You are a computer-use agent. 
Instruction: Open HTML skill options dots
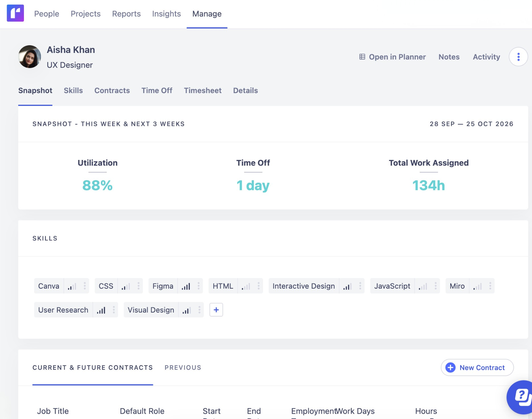259,286
